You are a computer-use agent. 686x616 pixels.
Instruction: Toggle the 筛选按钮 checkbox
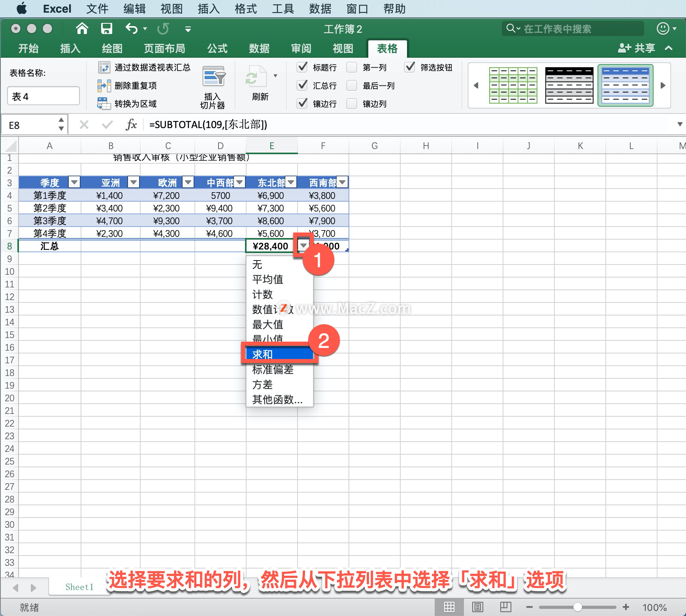pos(410,67)
